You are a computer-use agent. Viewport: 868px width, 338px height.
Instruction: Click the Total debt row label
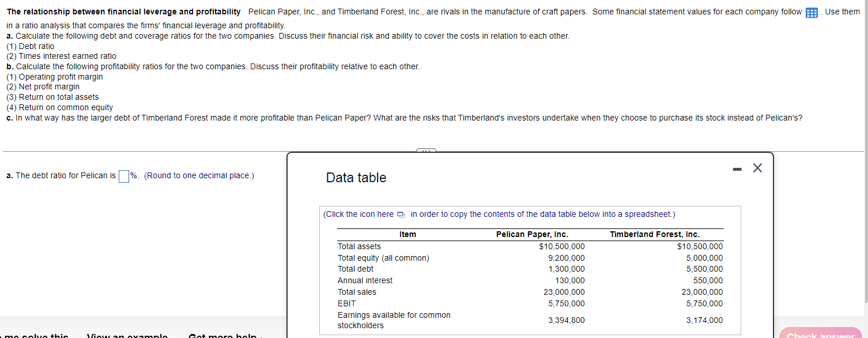click(356, 269)
